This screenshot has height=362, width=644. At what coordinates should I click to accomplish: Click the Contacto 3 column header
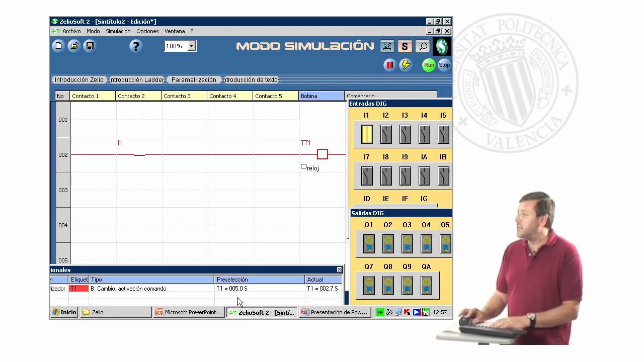point(184,96)
